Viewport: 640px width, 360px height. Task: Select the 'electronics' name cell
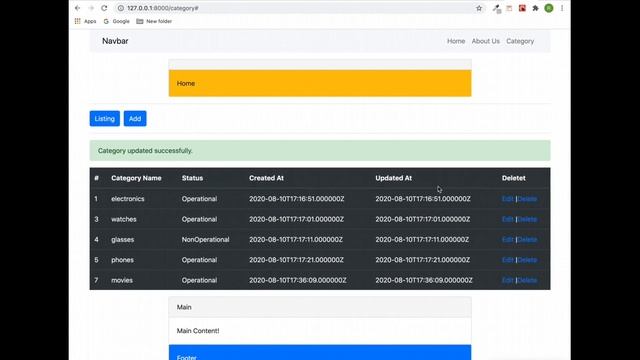[x=128, y=199]
